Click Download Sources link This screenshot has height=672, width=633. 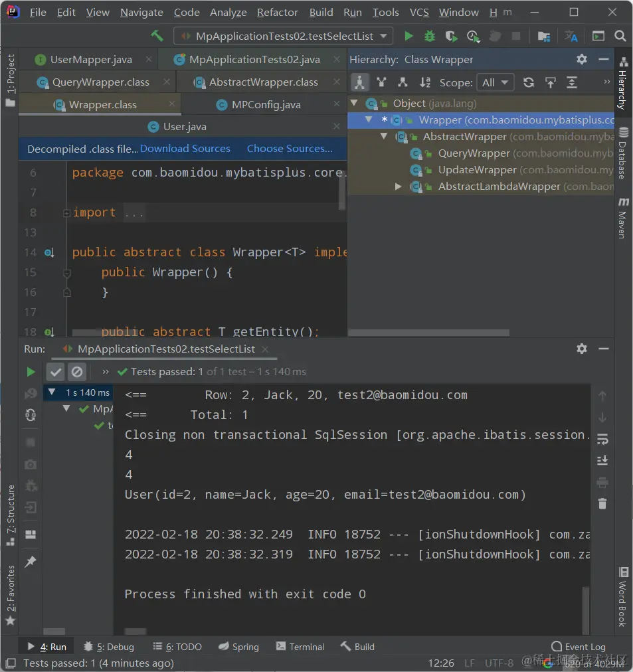point(185,149)
